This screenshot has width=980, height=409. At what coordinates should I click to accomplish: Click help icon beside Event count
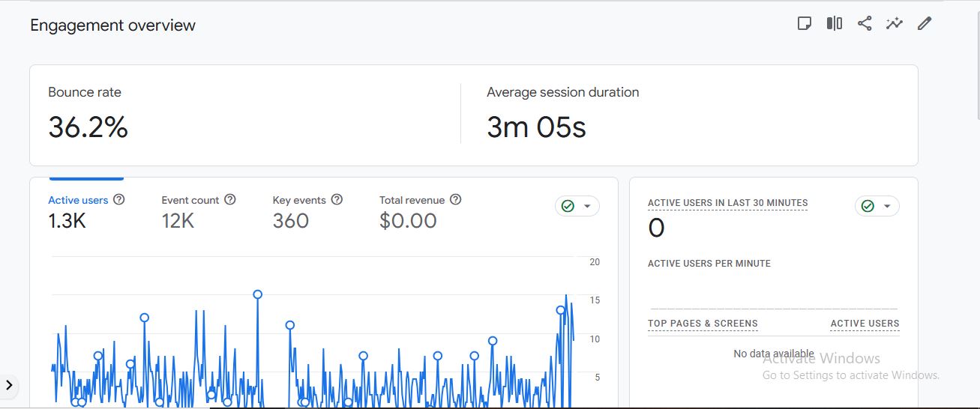pyautogui.click(x=230, y=200)
